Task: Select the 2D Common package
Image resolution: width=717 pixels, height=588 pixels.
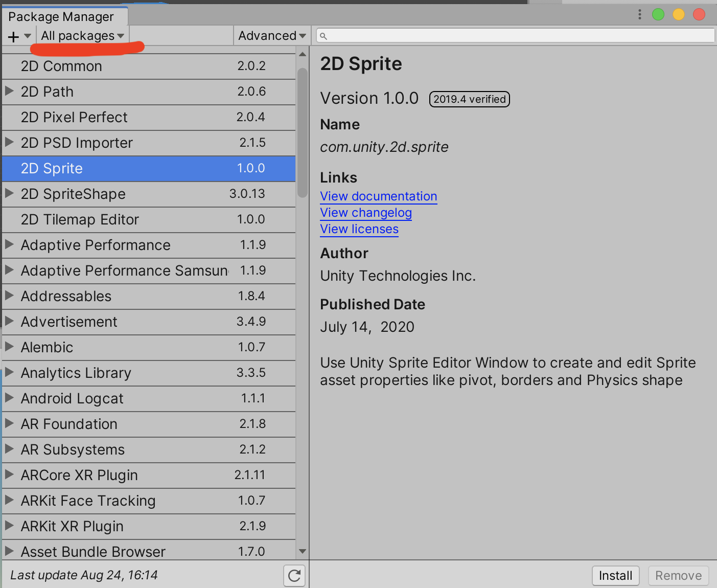Action: (x=149, y=66)
